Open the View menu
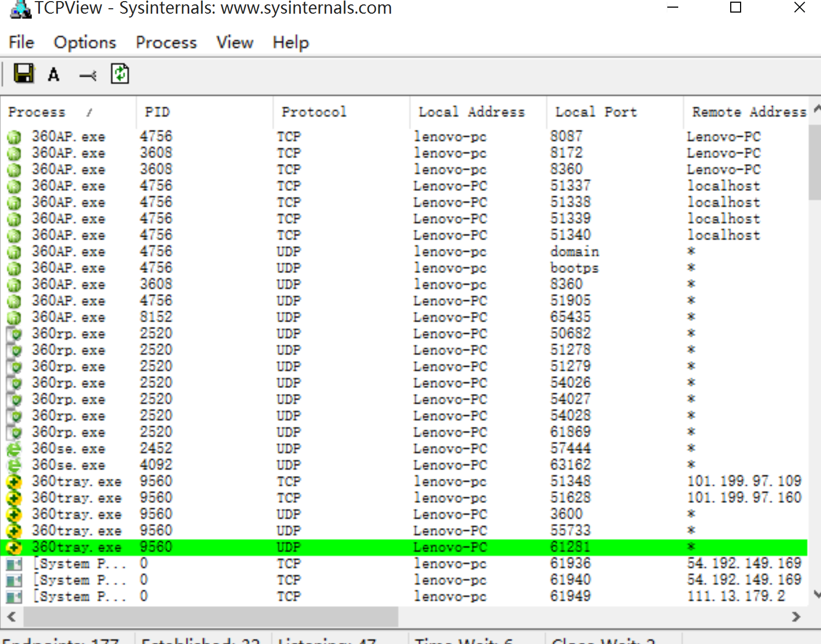The height and width of the screenshot is (644, 821). tap(235, 43)
